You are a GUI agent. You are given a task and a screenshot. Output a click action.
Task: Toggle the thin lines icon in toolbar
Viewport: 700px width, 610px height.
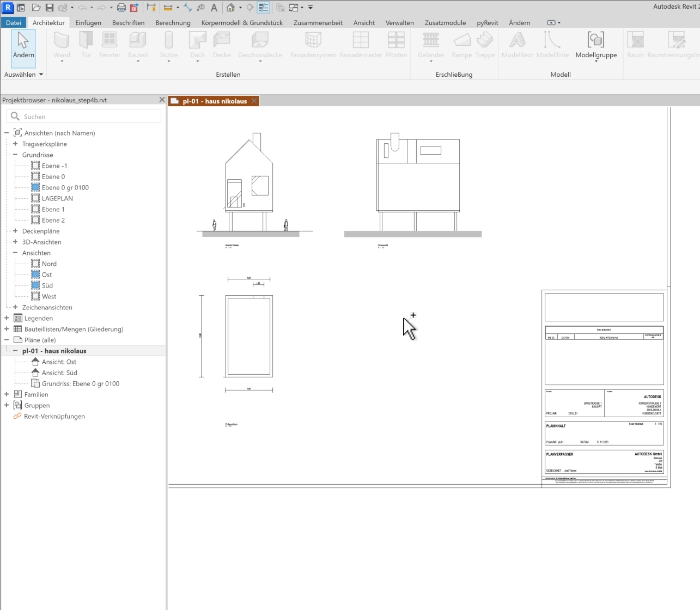coord(264,8)
